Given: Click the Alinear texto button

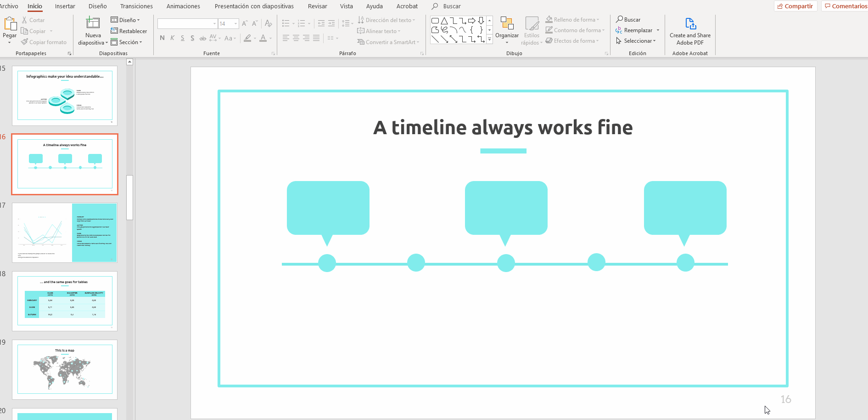Looking at the screenshot, I should point(379,31).
